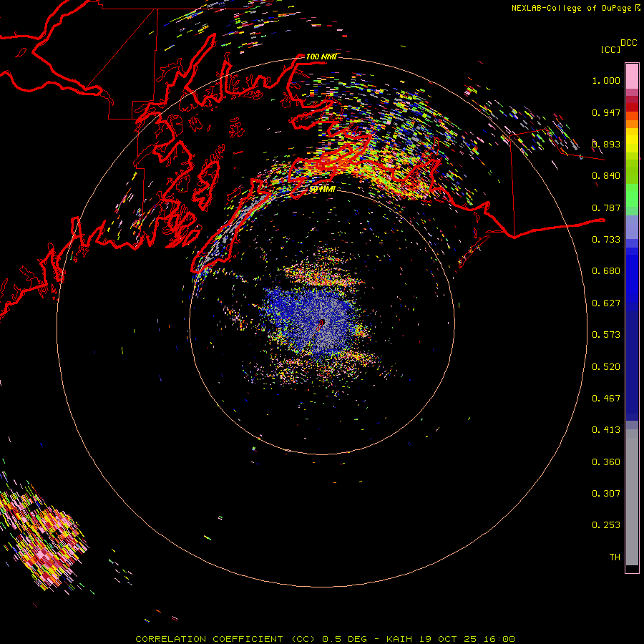Click the 0.893 scale value
This screenshot has width=644, height=644.
(606, 144)
